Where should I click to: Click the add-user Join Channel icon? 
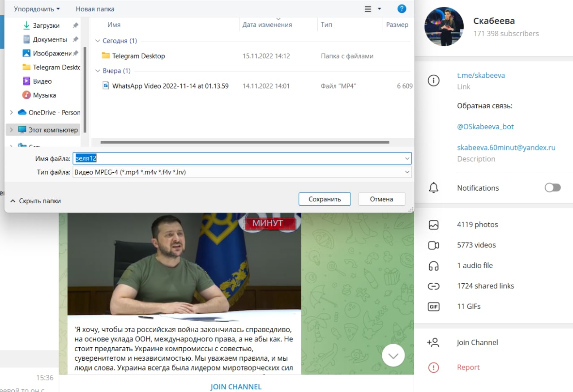[433, 343]
